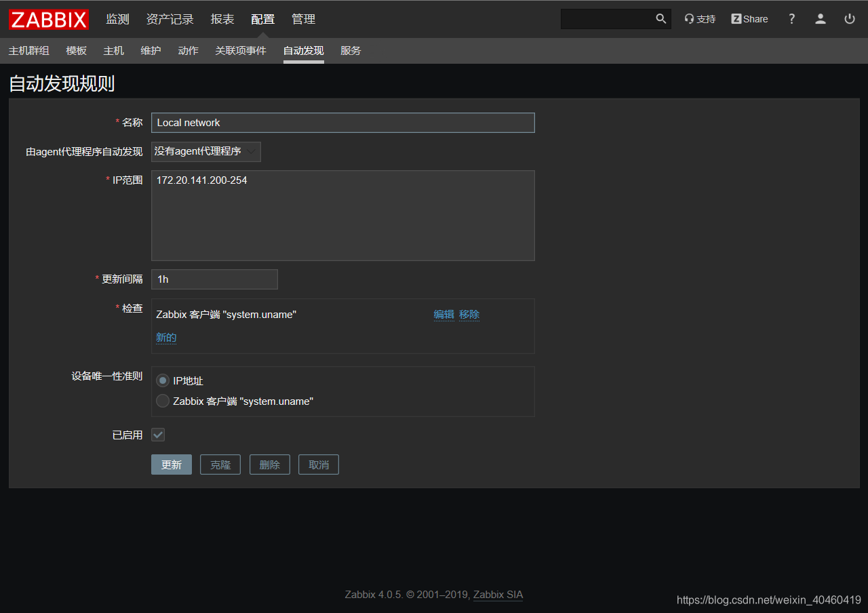Select the 自动发现 submenu tab
Viewport: 868px width, 613px height.
[x=304, y=51]
